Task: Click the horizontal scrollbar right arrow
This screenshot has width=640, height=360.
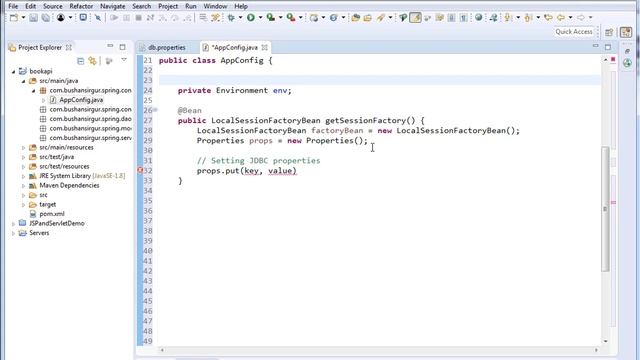Action: click(596, 350)
